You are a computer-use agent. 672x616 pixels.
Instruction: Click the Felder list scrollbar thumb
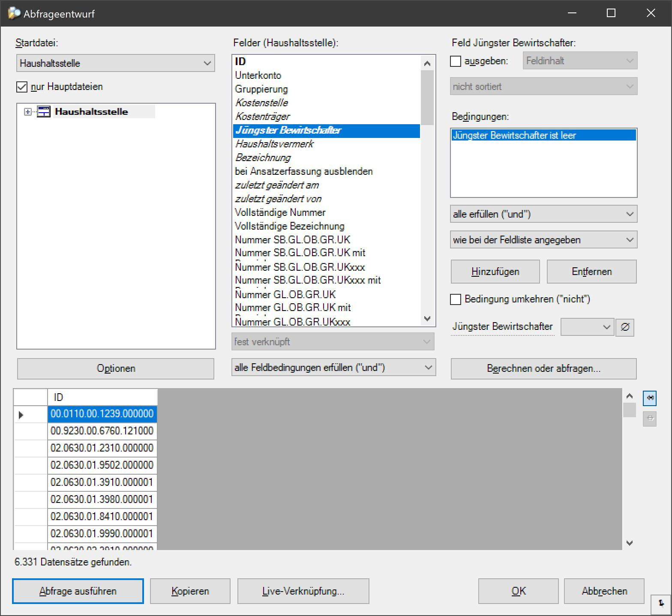(427, 98)
